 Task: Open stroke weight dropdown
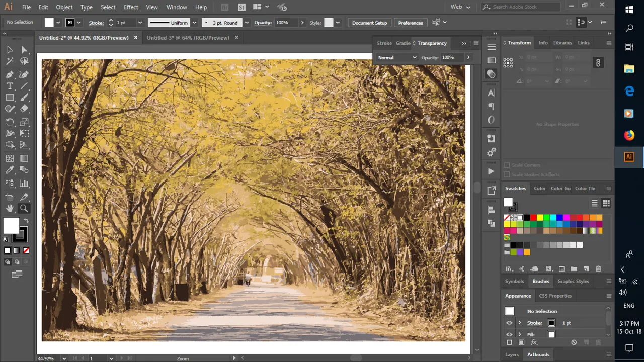coord(140,23)
